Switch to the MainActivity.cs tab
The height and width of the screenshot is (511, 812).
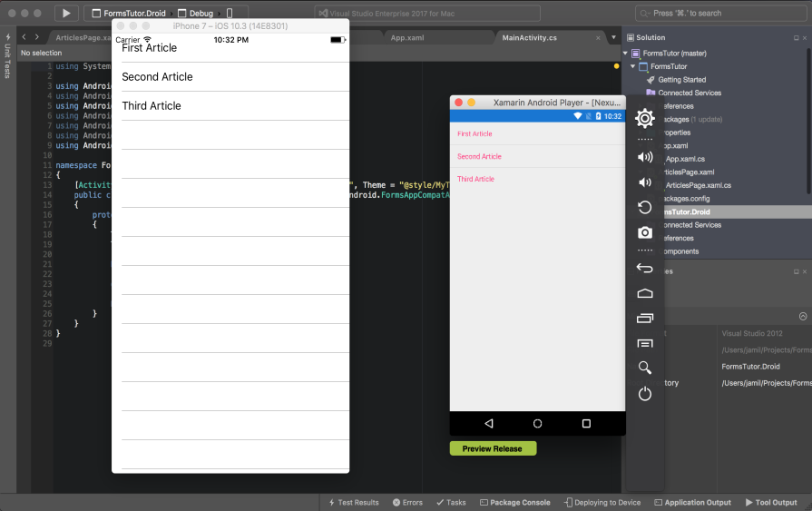[529, 38]
